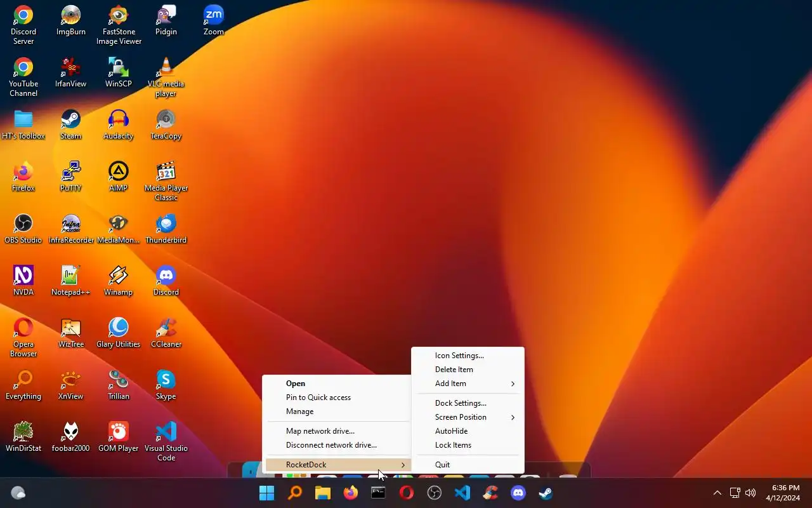Screen dimensions: 812x508
Task: Open Dock Settings in RocketDock menu
Action: click(x=468, y=403)
